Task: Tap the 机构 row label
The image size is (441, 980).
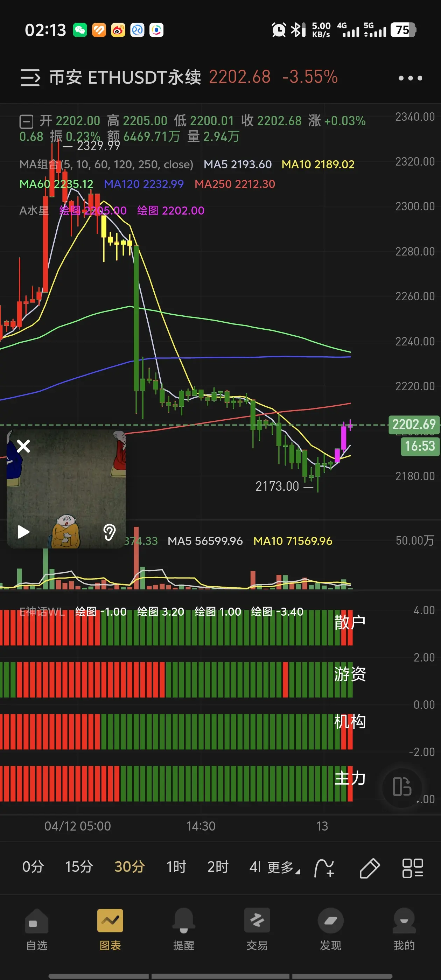Action: 350,721
